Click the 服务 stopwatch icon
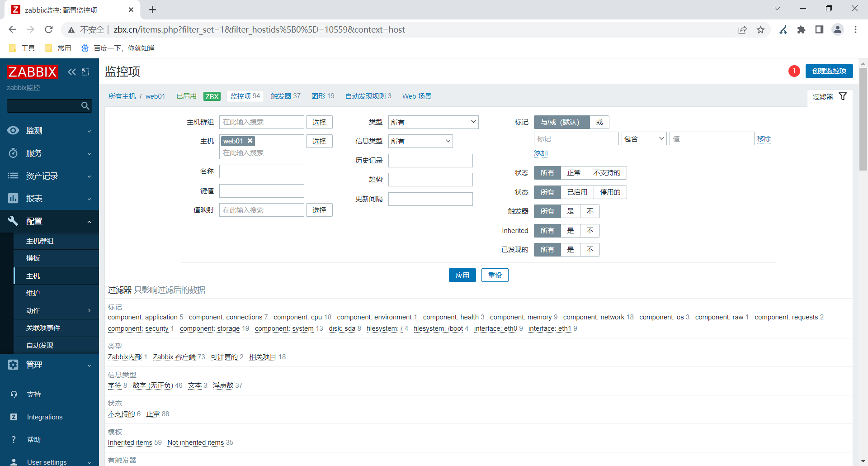This screenshot has height=466, width=868. click(13, 153)
